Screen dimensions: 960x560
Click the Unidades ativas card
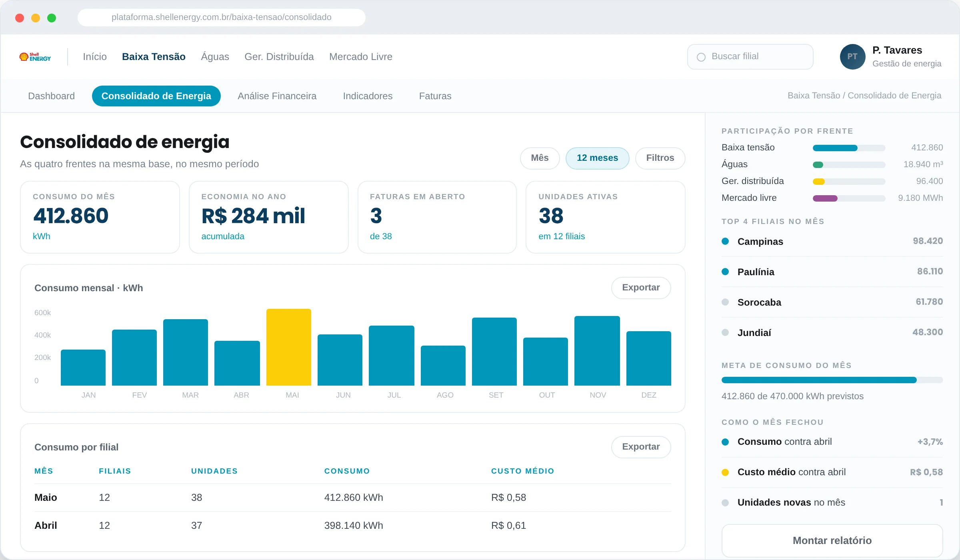pyautogui.click(x=606, y=217)
